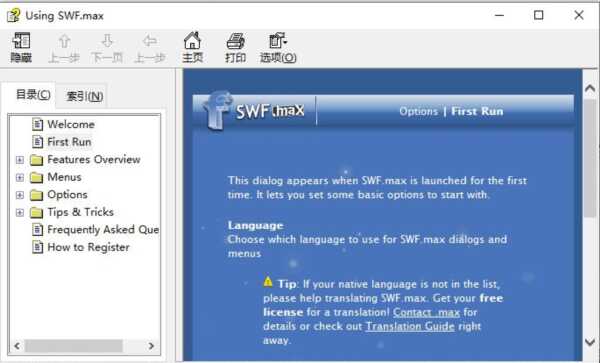600x363 pixels.
Task: Maximize the Using SWF.max window
Action: tap(538, 15)
